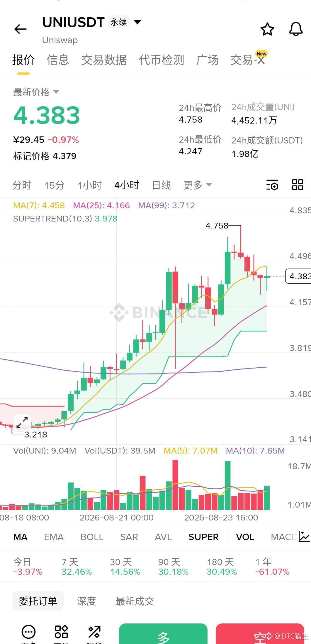Toggle the SAR indicator

coord(129,537)
